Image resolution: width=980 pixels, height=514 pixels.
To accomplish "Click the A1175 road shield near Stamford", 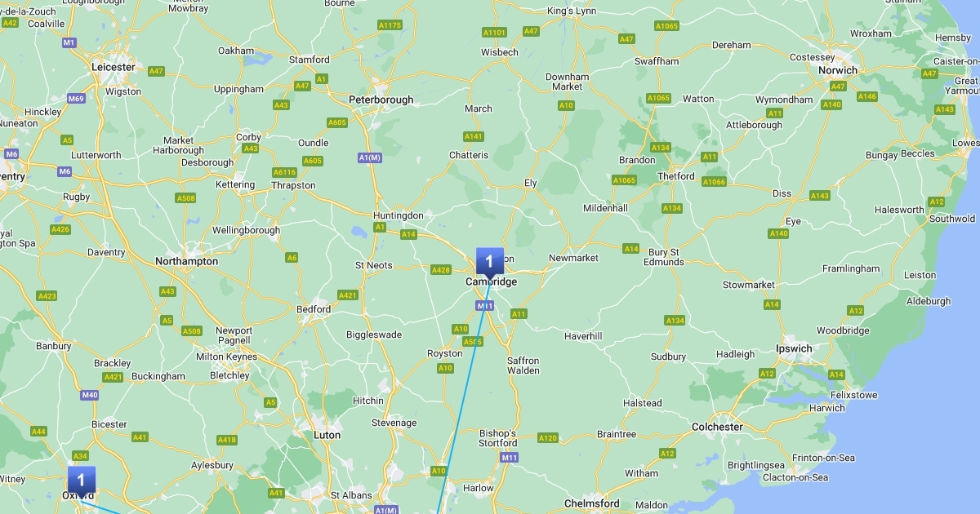I will pyautogui.click(x=390, y=25).
